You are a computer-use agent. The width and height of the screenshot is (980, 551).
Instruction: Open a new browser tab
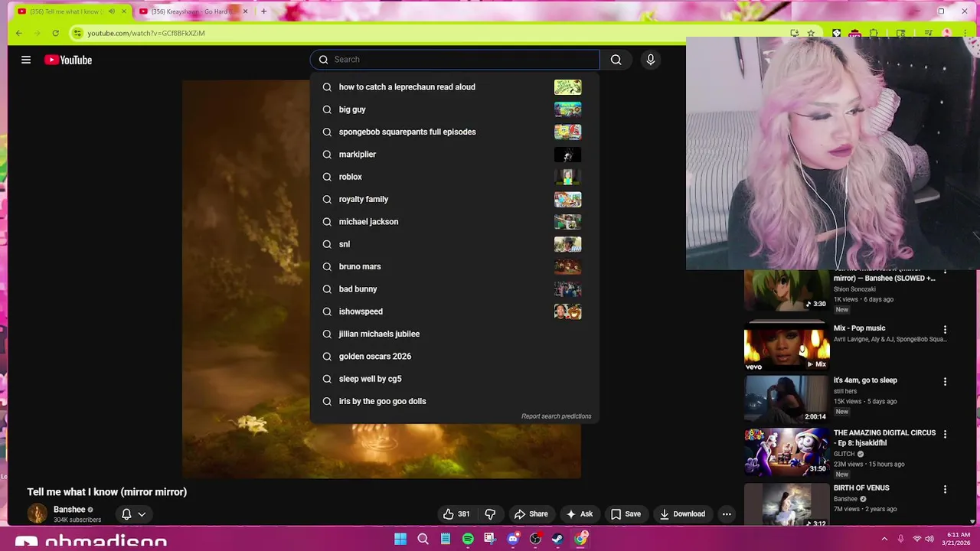click(263, 11)
